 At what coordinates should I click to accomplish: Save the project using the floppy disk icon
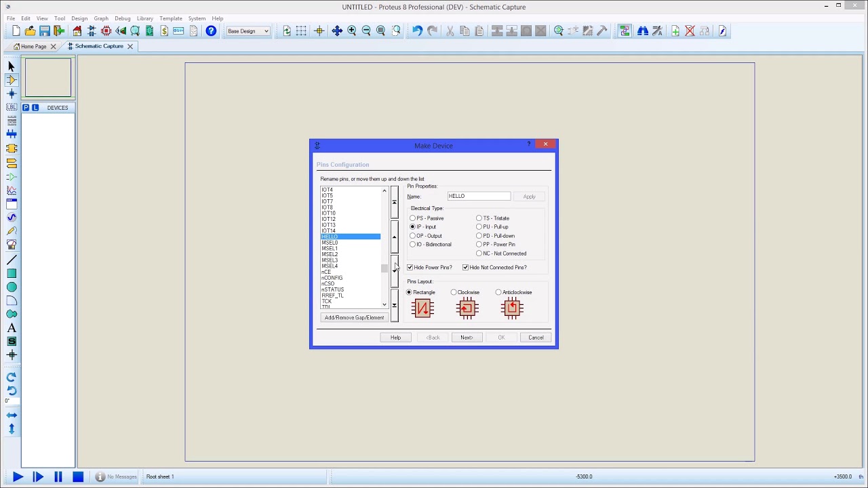coord(45,31)
